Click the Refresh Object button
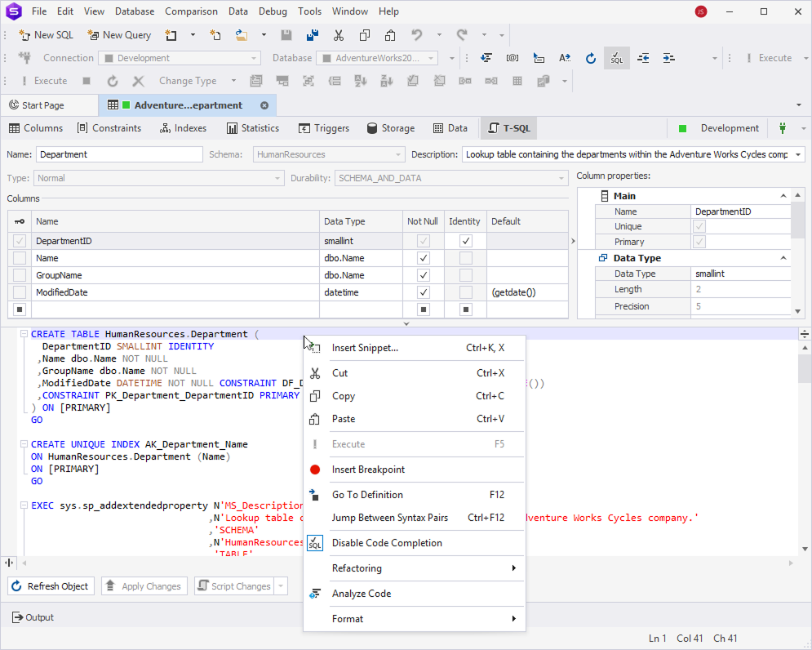Screen dimensions: 812x650 pyautogui.click(x=51, y=586)
